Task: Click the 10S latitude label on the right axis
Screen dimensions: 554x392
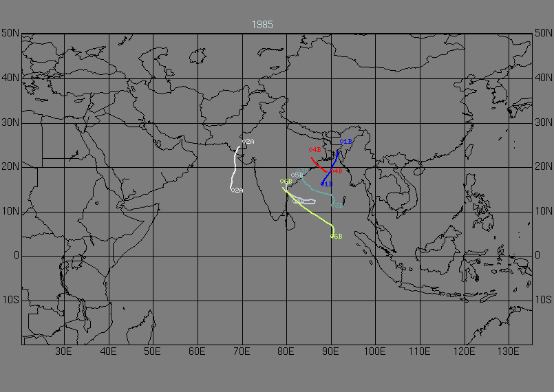Action: point(544,300)
